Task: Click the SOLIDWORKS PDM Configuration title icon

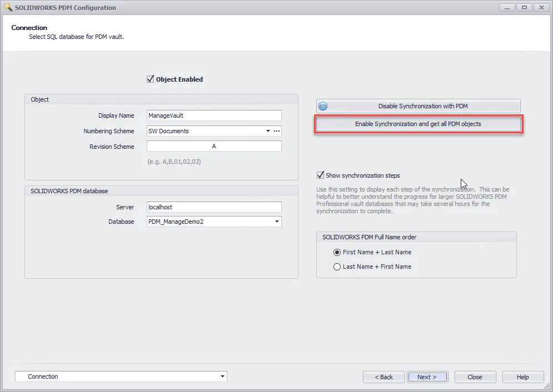Action: 8,7
